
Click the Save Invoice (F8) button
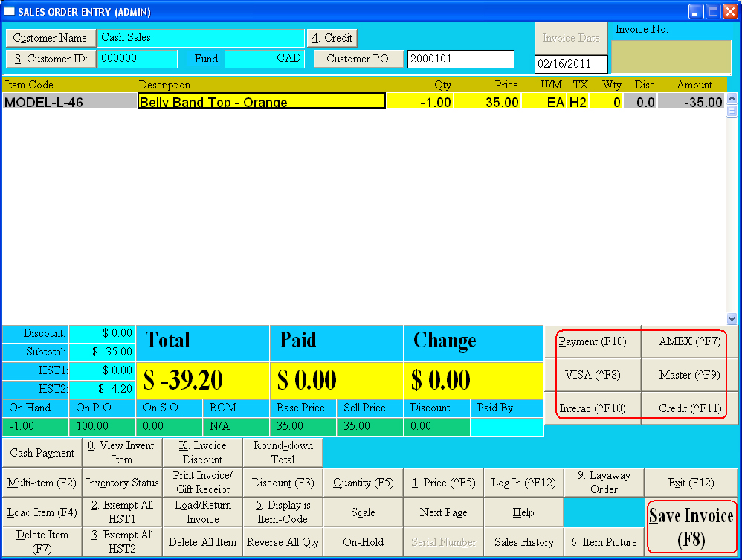click(x=691, y=527)
